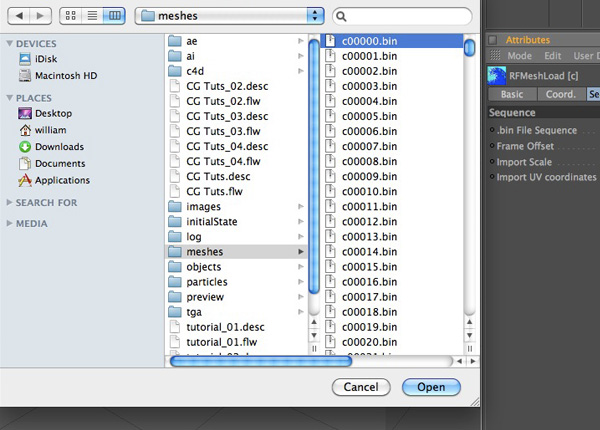Open the preview folder

tap(236, 297)
